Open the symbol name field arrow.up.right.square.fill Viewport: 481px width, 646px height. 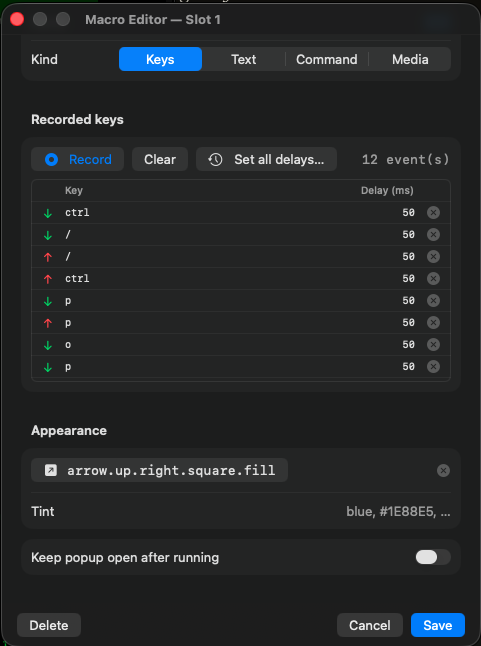[x=159, y=470]
